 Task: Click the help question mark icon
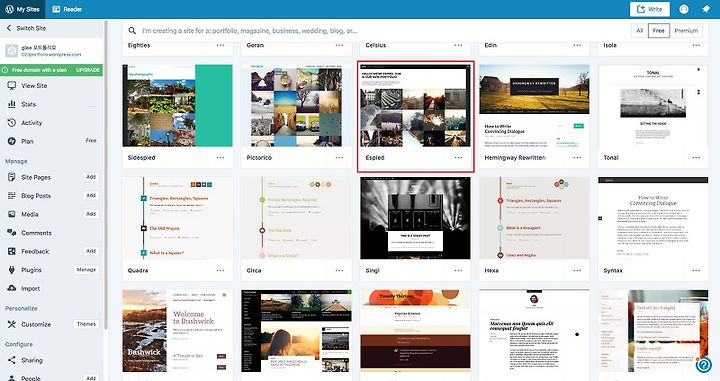(703, 365)
